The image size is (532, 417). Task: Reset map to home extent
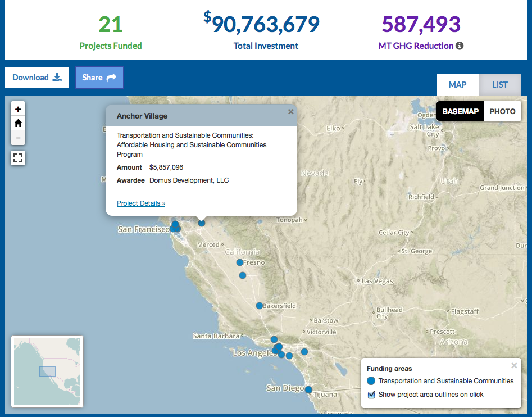pyautogui.click(x=18, y=123)
